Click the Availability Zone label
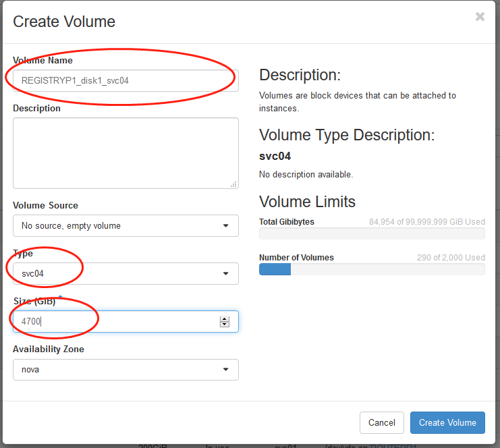 tap(49, 349)
